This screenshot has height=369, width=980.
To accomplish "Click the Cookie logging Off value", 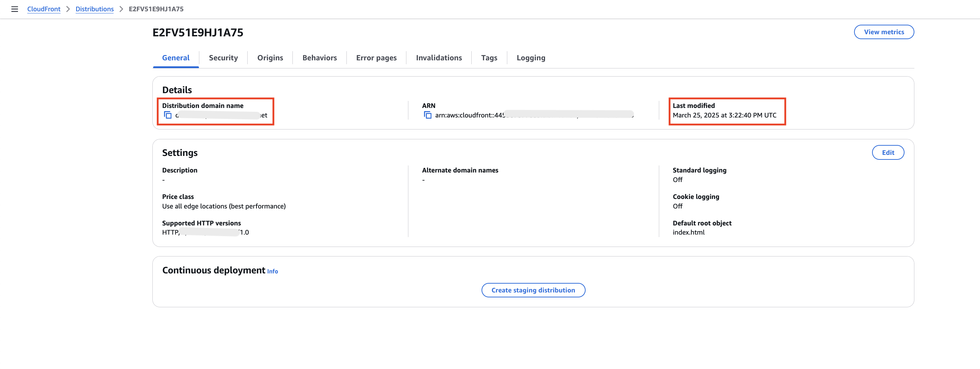I will click(x=677, y=206).
